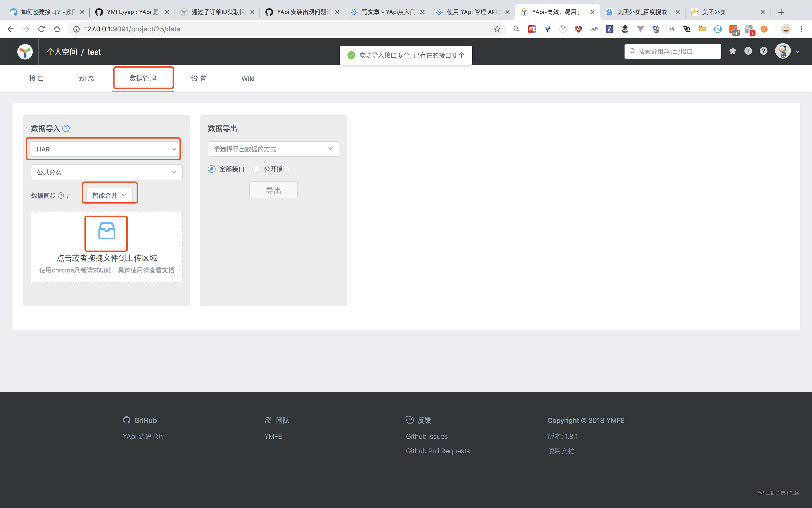812x508 pixels.
Task: Bookmark this page with star icon
Action: 497,29
